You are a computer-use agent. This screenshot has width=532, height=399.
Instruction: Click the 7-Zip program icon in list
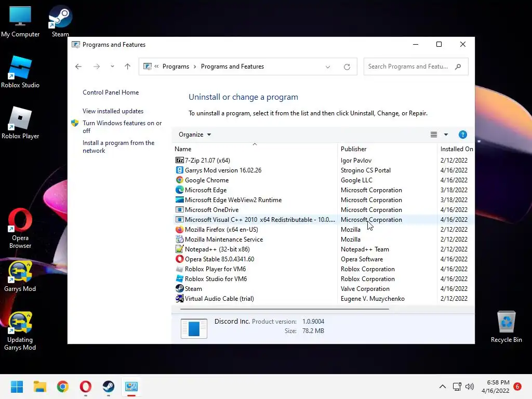point(179,160)
